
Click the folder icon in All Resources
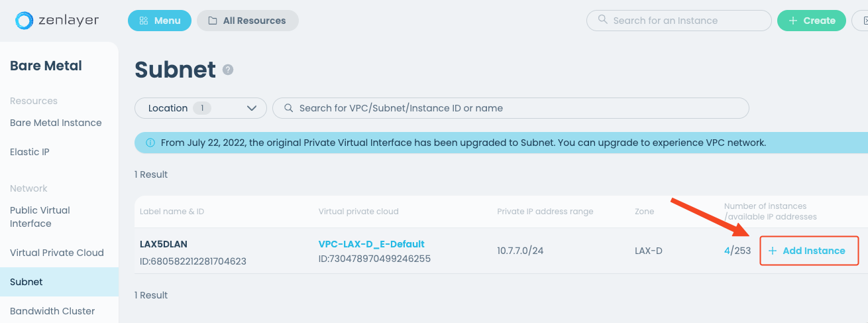[213, 21]
